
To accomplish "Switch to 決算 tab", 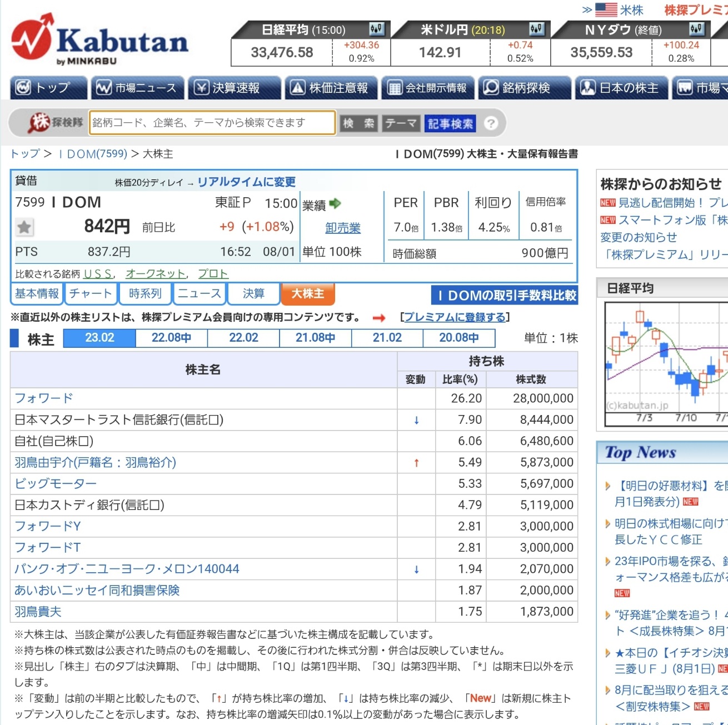I will click(253, 294).
